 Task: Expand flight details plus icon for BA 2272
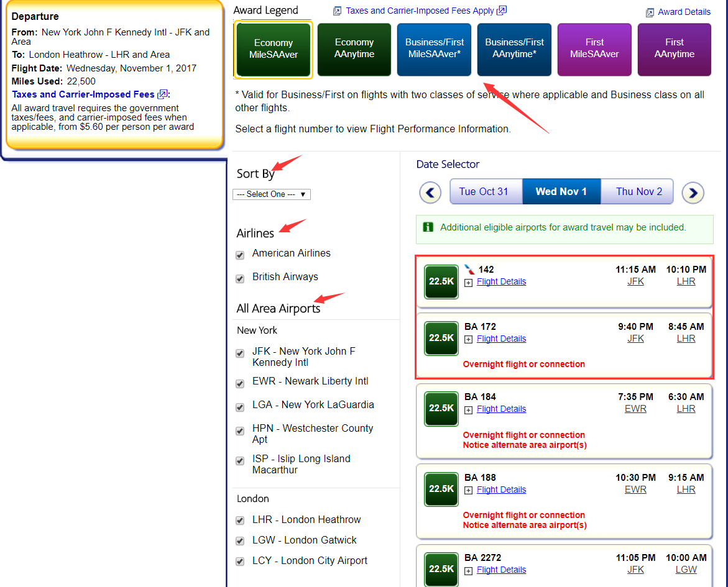[469, 571]
